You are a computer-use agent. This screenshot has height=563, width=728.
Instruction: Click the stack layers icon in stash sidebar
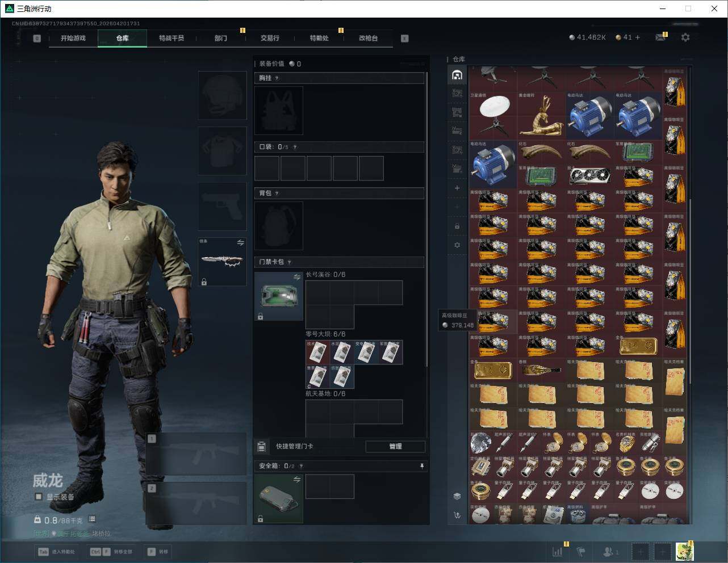[457, 496]
